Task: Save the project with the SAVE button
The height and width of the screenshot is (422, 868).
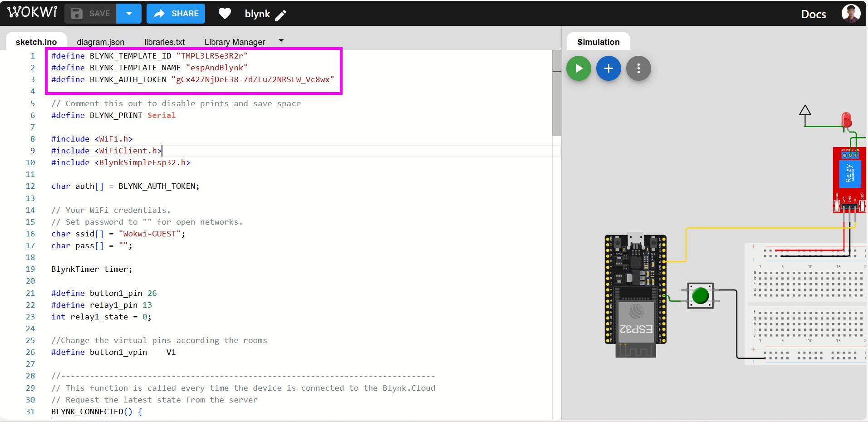Action: pyautogui.click(x=90, y=14)
